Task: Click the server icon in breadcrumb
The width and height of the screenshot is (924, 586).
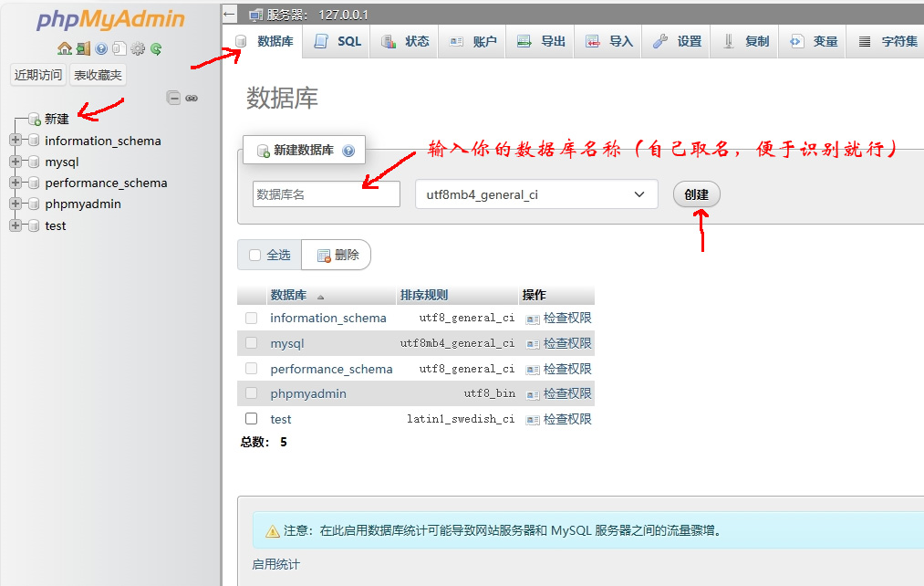Action: click(255, 15)
